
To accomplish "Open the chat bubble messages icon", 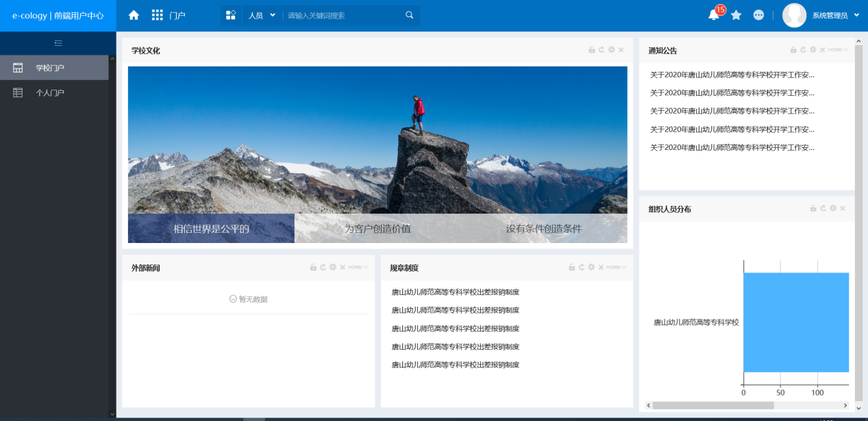I will coord(758,15).
